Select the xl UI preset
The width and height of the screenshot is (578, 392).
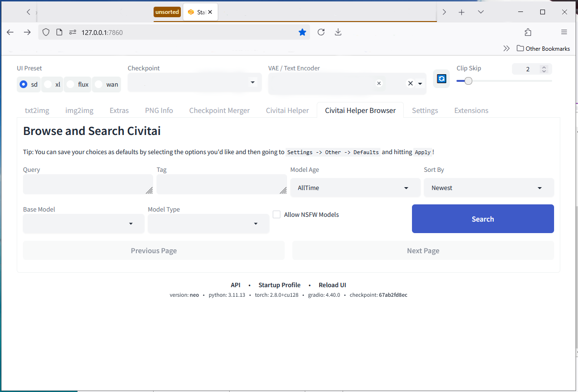point(52,84)
